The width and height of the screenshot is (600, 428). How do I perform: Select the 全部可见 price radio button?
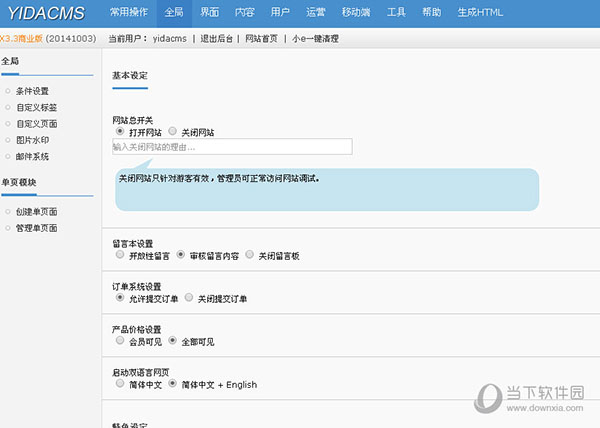[173, 340]
